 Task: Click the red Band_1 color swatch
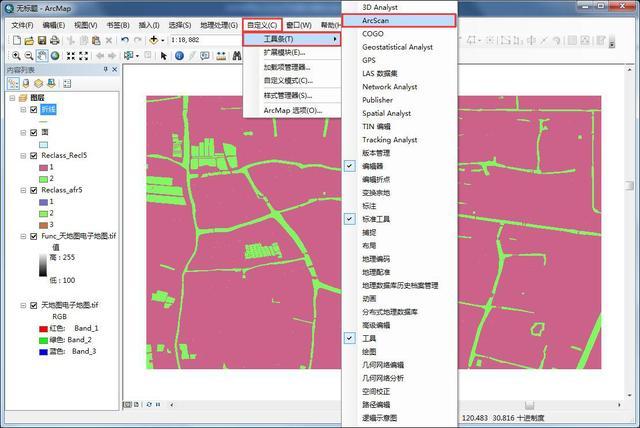click(x=43, y=329)
